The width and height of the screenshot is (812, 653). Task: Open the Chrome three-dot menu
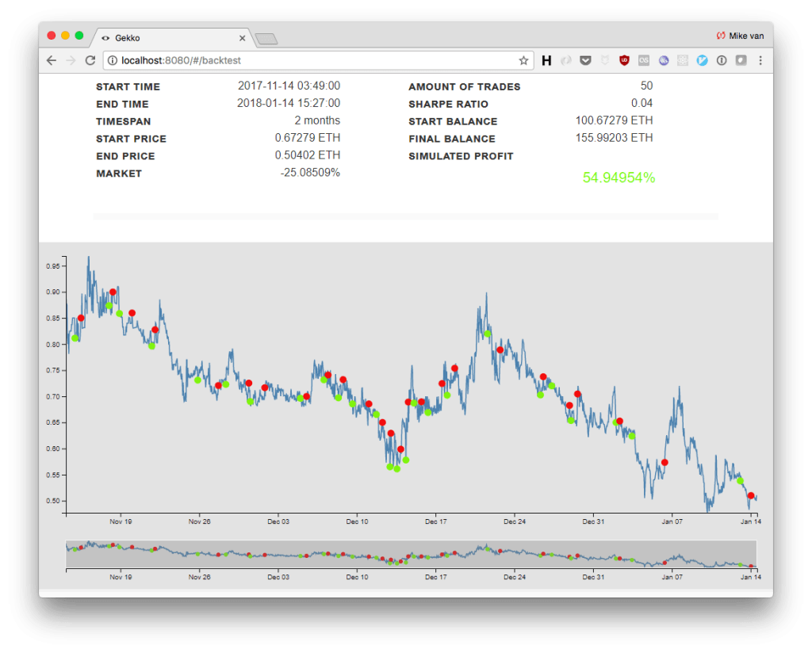(760, 60)
